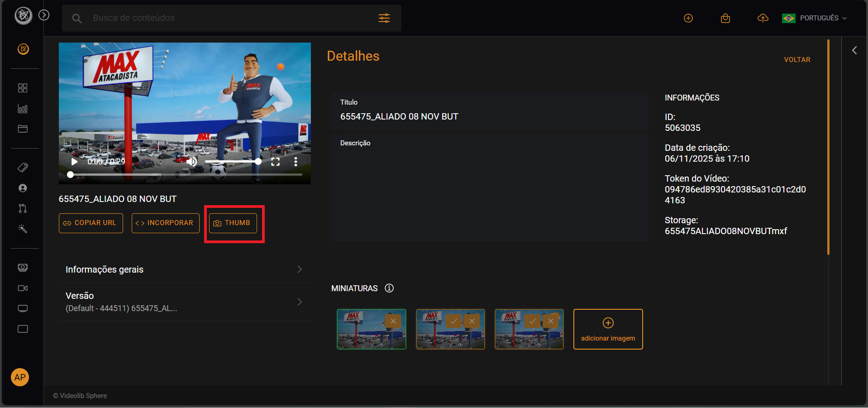Approve the second miniature with the check mark
Viewport: 868px width, 408px height.
(454, 321)
